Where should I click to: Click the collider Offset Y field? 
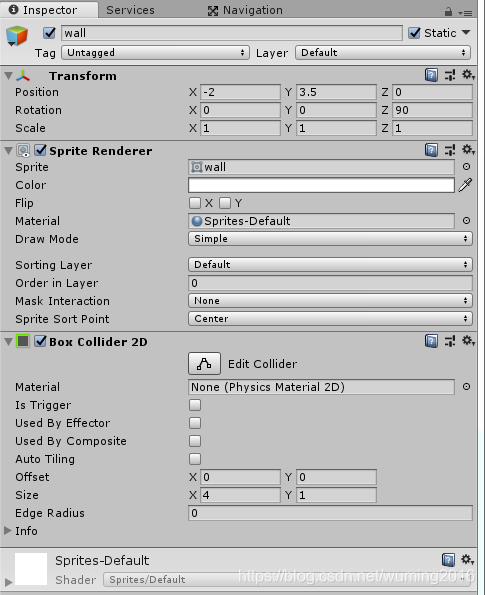tap(336, 477)
